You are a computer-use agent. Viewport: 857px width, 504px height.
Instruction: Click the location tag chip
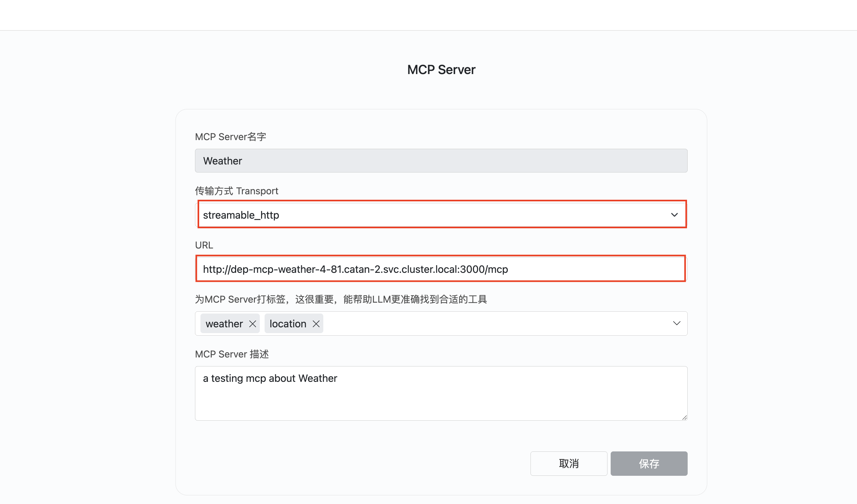pos(288,323)
